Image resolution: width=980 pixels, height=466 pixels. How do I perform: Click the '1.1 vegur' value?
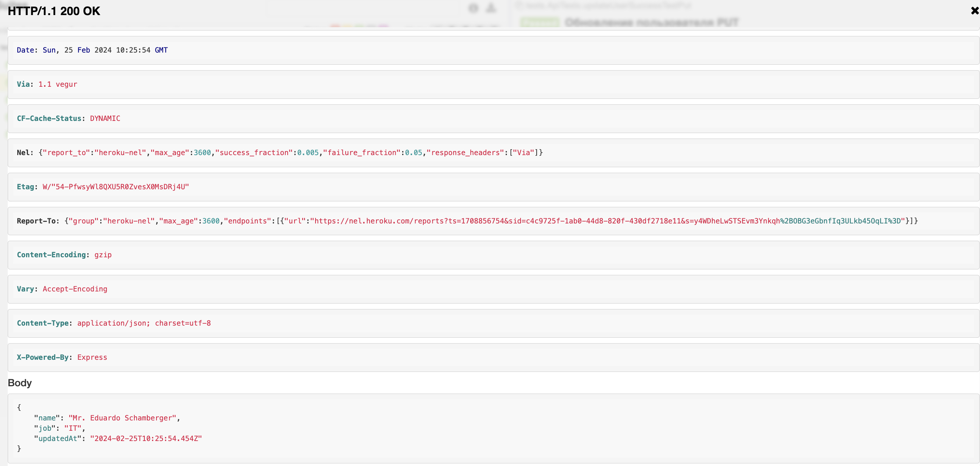tap(58, 84)
